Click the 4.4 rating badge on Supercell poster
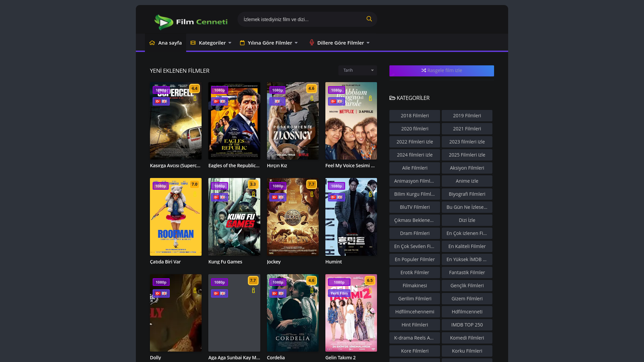 [195, 88]
